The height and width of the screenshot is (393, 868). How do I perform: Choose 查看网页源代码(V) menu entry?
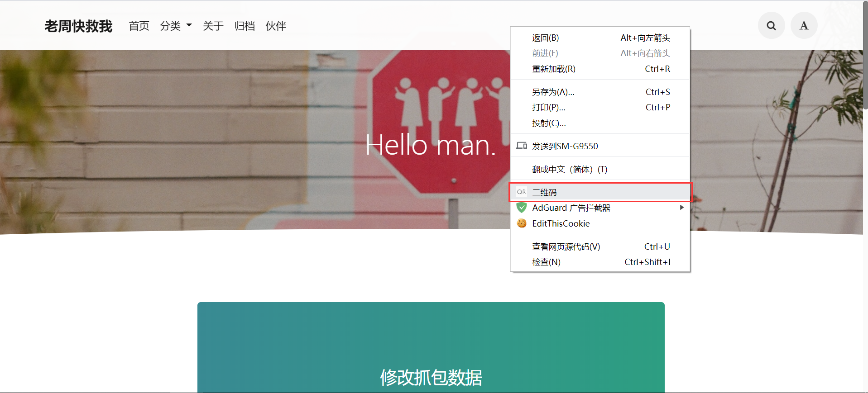[600, 247]
